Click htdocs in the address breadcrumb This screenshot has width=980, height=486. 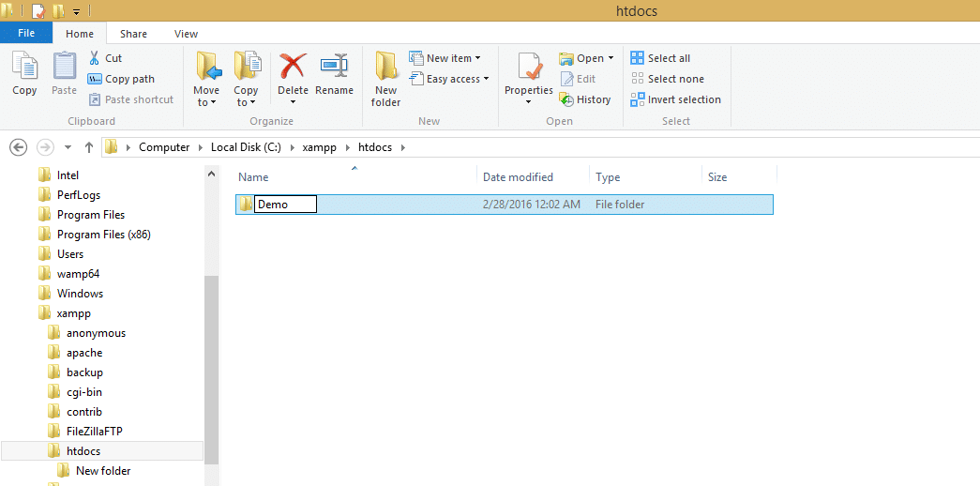point(377,147)
